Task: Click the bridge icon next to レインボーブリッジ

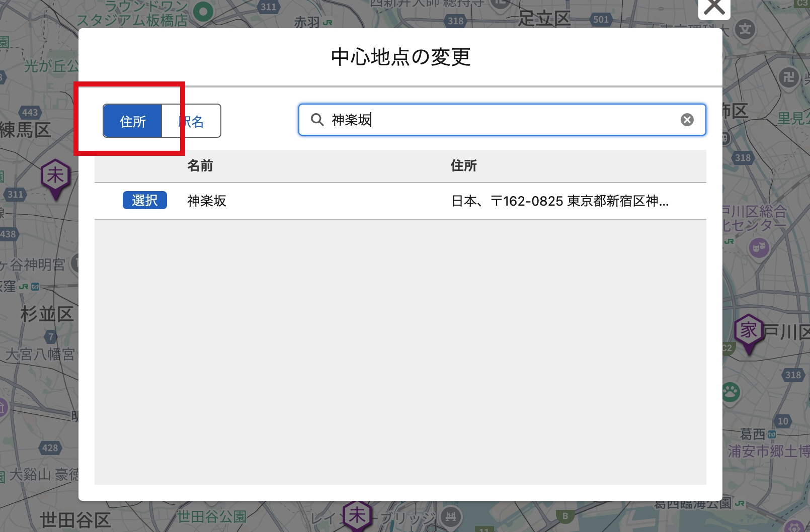Action: (451, 516)
